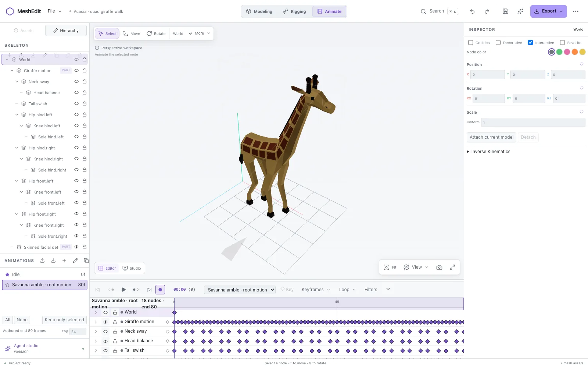
Task: Open the AI sparkles assistant icon
Action: click(520, 11)
